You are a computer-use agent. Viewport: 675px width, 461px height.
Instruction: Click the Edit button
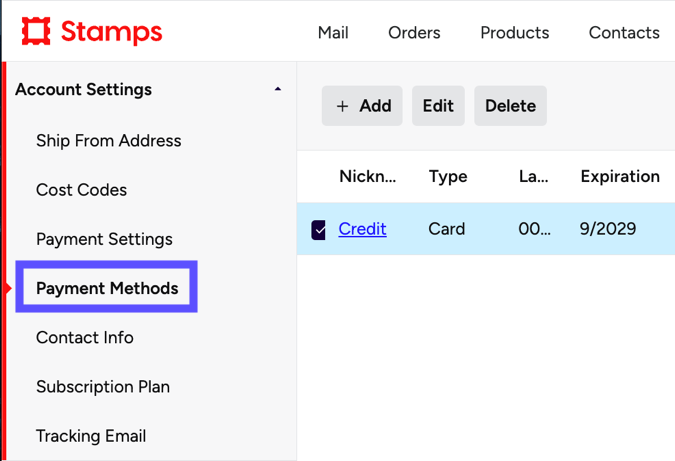click(438, 106)
